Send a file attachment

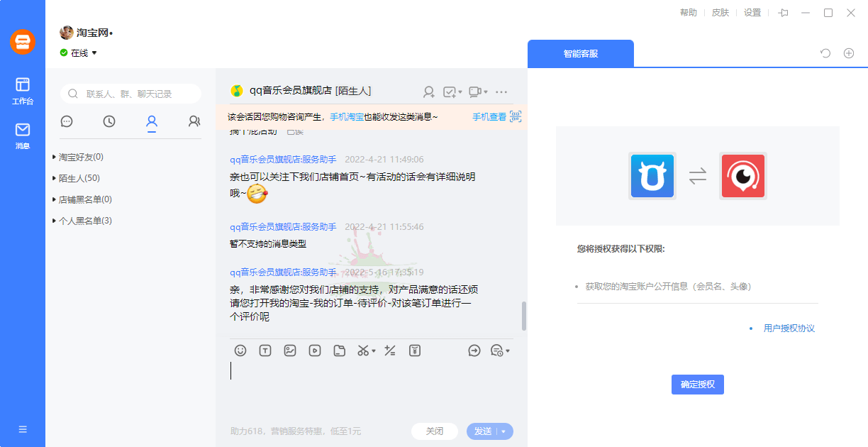click(x=339, y=350)
